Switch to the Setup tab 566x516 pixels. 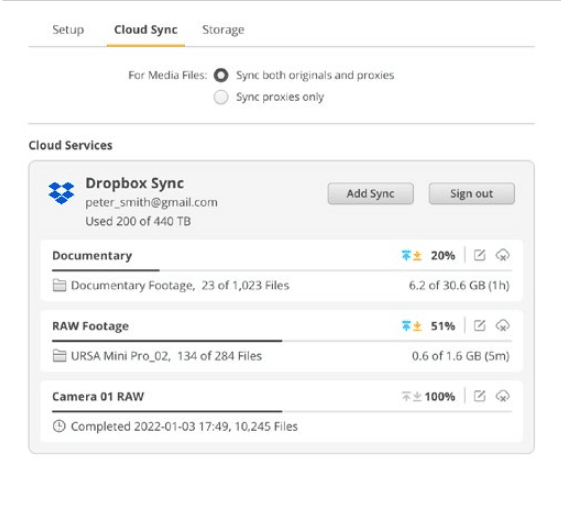click(x=68, y=30)
